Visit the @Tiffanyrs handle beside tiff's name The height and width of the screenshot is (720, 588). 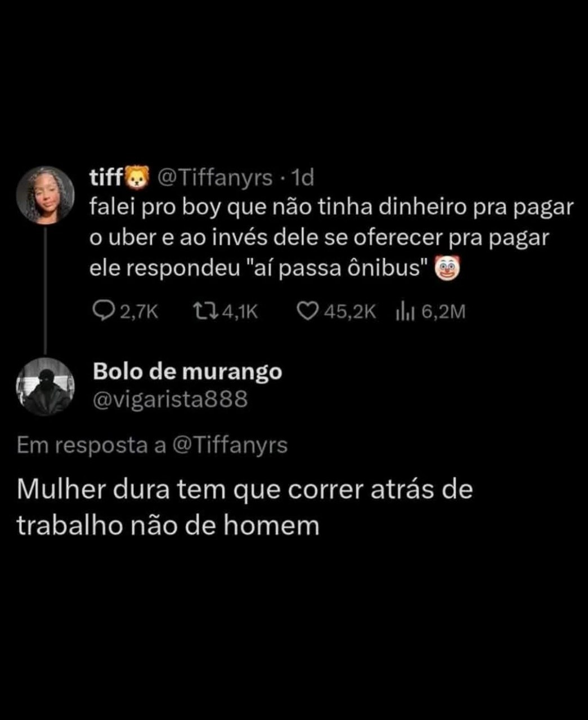coord(214,178)
